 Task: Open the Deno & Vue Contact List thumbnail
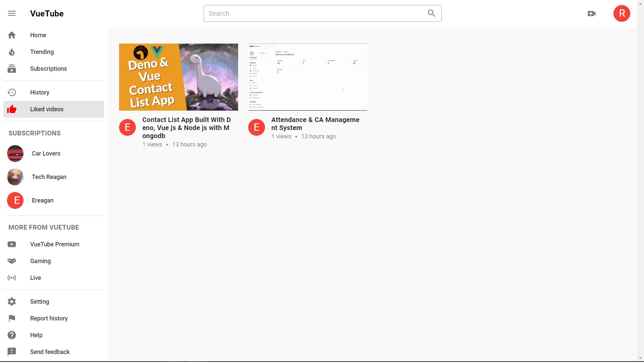[x=178, y=77]
